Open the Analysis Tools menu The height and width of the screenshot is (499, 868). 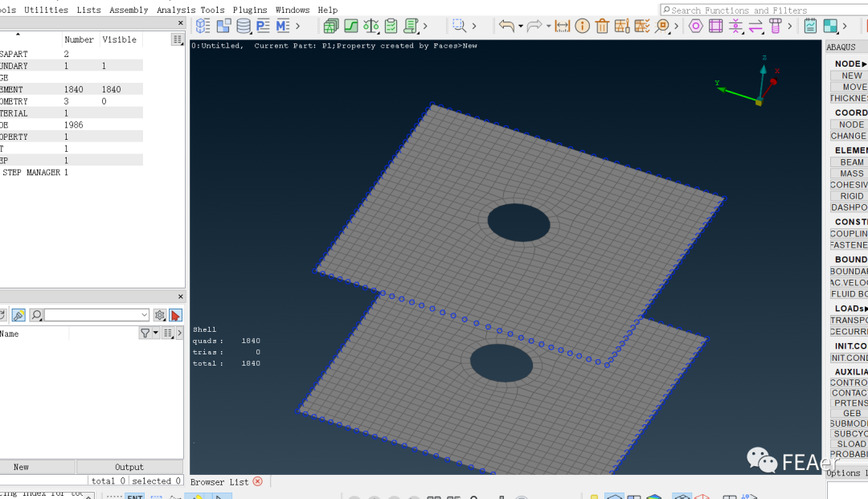click(190, 10)
